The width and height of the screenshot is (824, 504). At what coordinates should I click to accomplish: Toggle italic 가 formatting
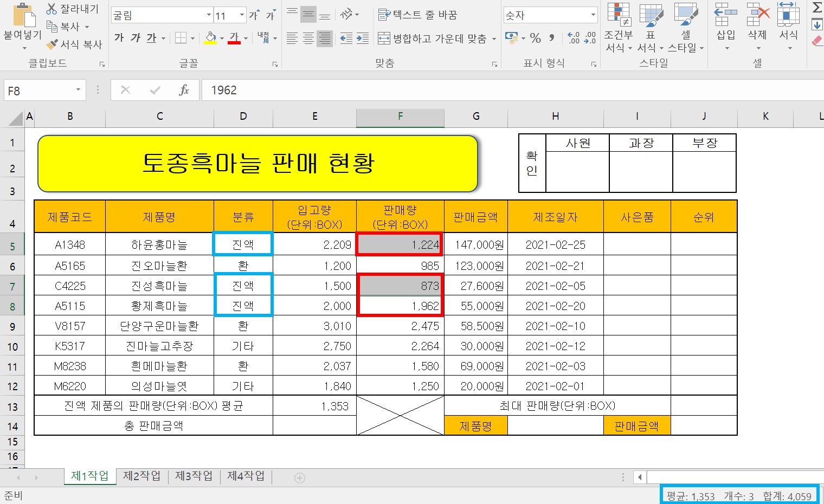[135, 37]
